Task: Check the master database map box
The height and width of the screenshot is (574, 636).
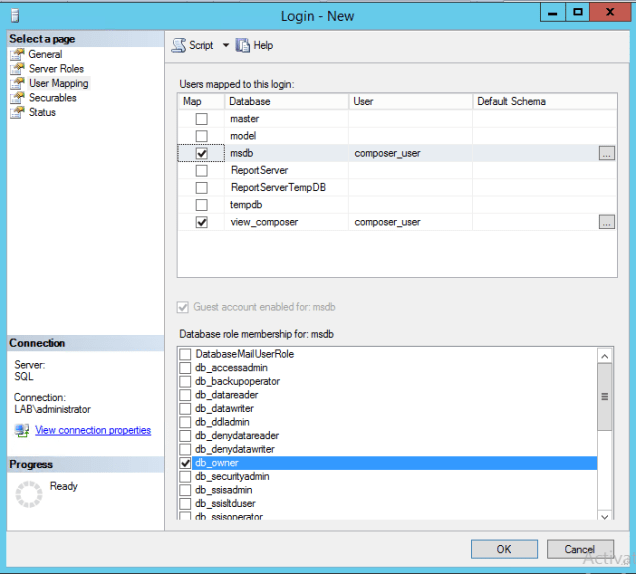Action: (202, 119)
